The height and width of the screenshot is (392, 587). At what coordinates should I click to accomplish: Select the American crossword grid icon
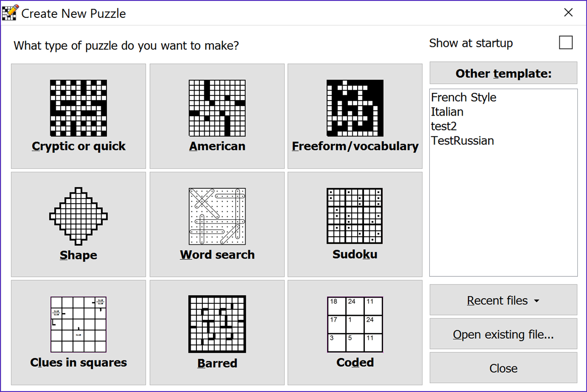point(217,108)
